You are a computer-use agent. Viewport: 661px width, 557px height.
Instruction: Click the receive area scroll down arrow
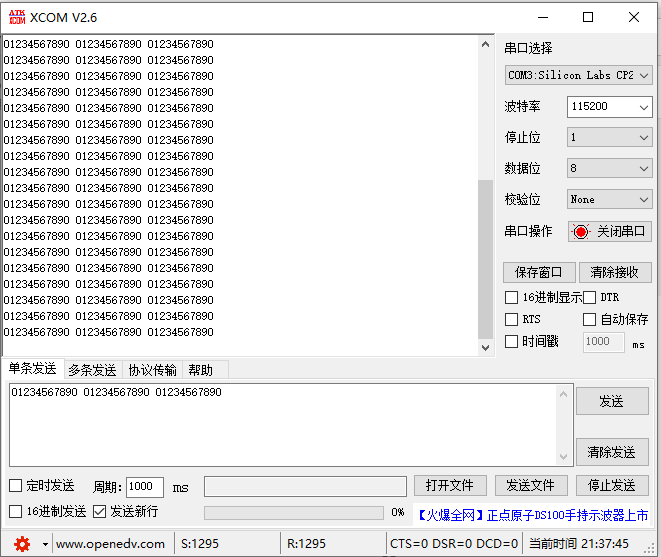[486, 347]
